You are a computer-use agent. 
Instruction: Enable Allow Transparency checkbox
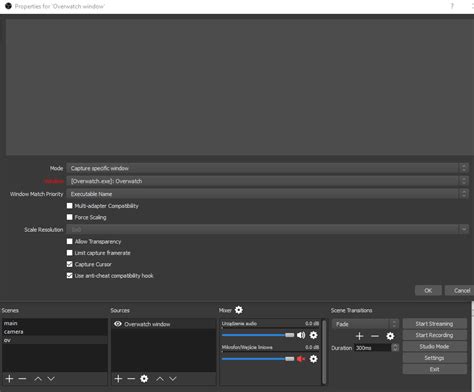(x=69, y=241)
